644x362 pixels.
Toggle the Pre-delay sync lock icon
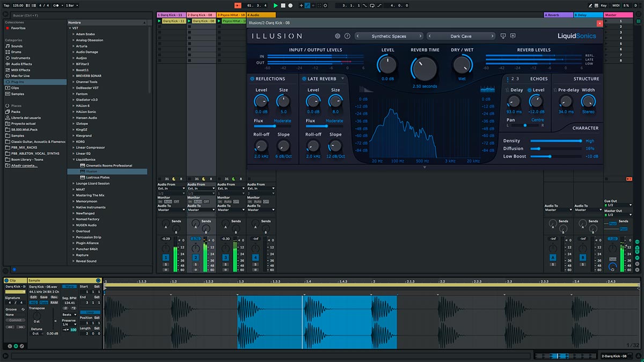(x=555, y=90)
